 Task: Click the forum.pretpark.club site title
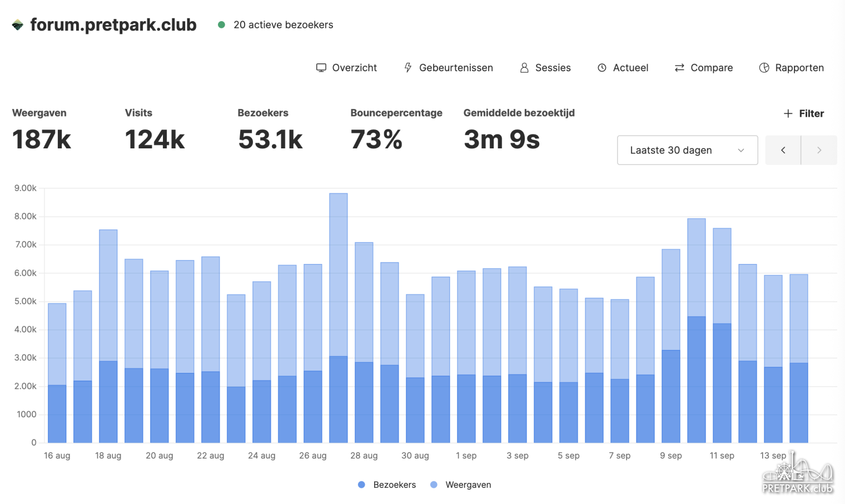[x=113, y=25]
